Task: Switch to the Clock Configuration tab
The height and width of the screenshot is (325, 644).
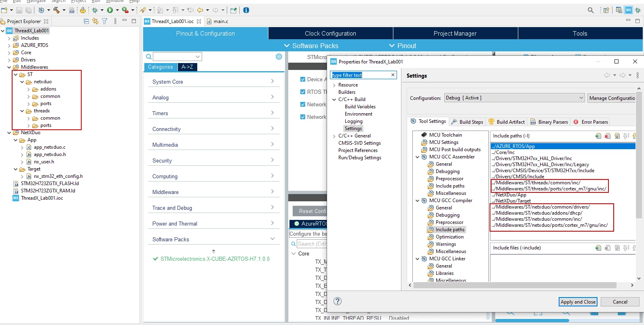Action: pos(330,34)
